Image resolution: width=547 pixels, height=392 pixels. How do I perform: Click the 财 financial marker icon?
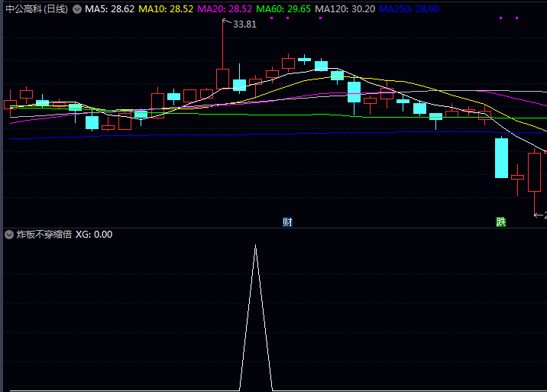(287, 222)
